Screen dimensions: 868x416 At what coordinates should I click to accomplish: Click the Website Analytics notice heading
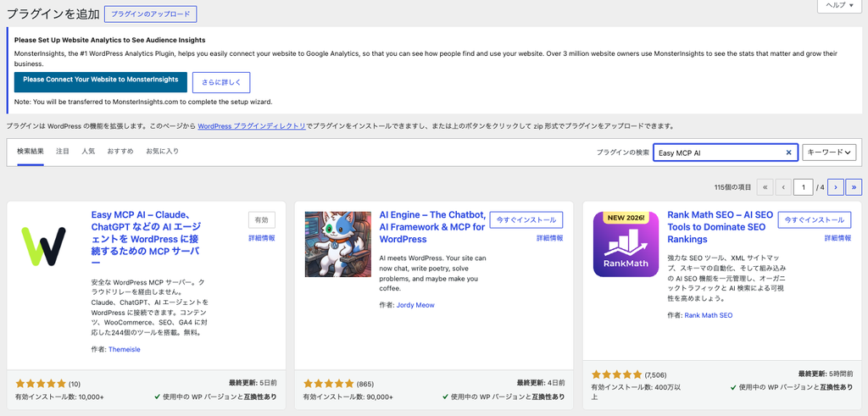pos(109,40)
